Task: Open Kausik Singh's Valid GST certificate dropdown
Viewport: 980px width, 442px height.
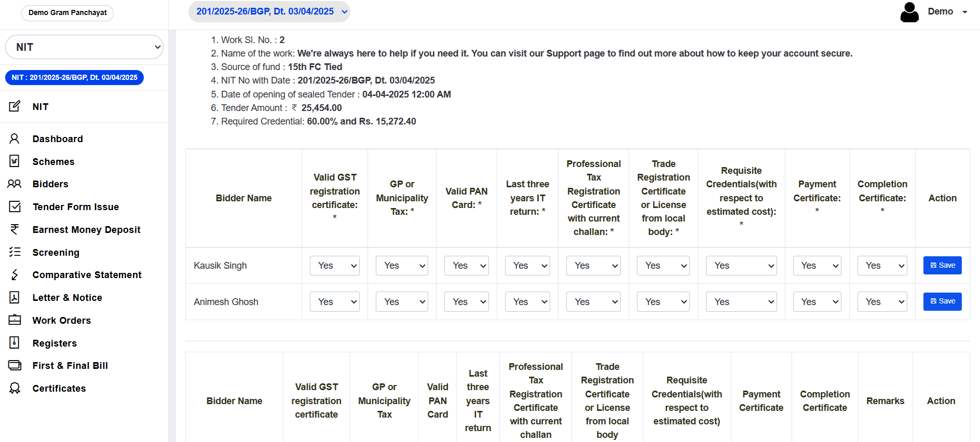Action: (335, 266)
